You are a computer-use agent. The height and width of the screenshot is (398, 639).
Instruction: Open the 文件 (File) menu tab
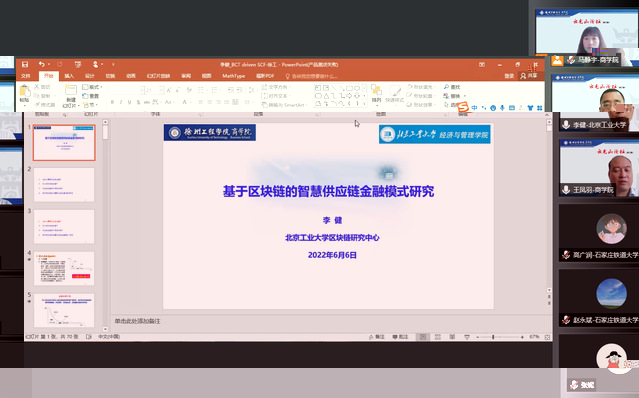26,76
